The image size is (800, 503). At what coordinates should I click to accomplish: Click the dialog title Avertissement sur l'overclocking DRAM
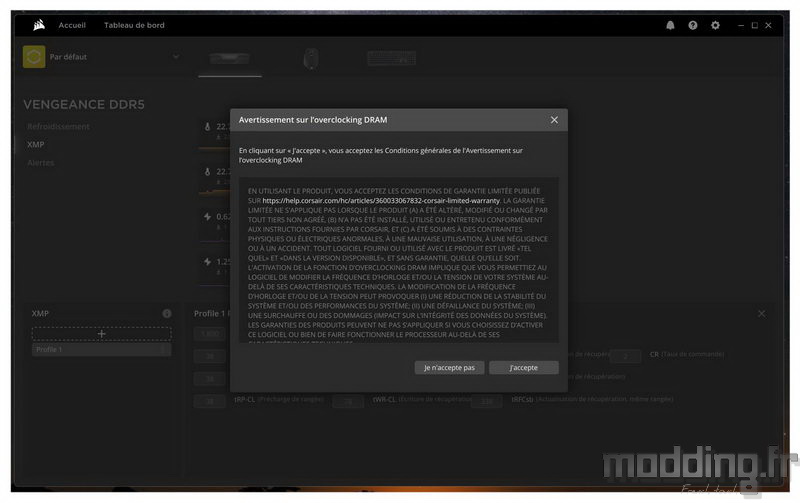pyautogui.click(x=313, y=120)
